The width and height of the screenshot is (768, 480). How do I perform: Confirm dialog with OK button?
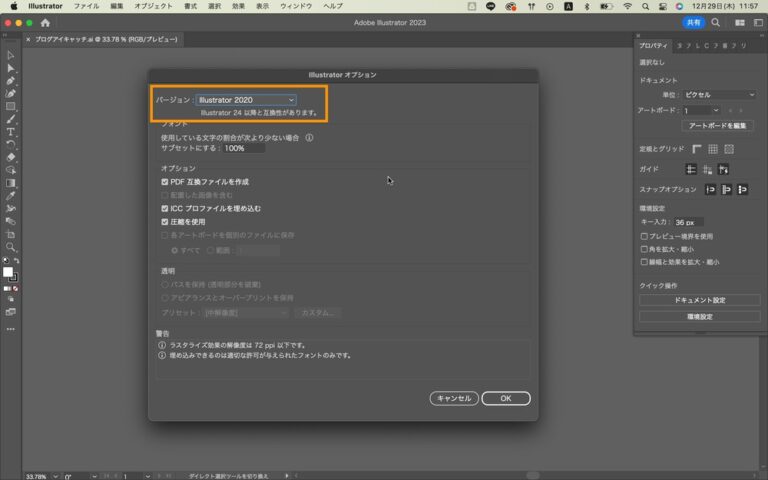coord(506,398)
